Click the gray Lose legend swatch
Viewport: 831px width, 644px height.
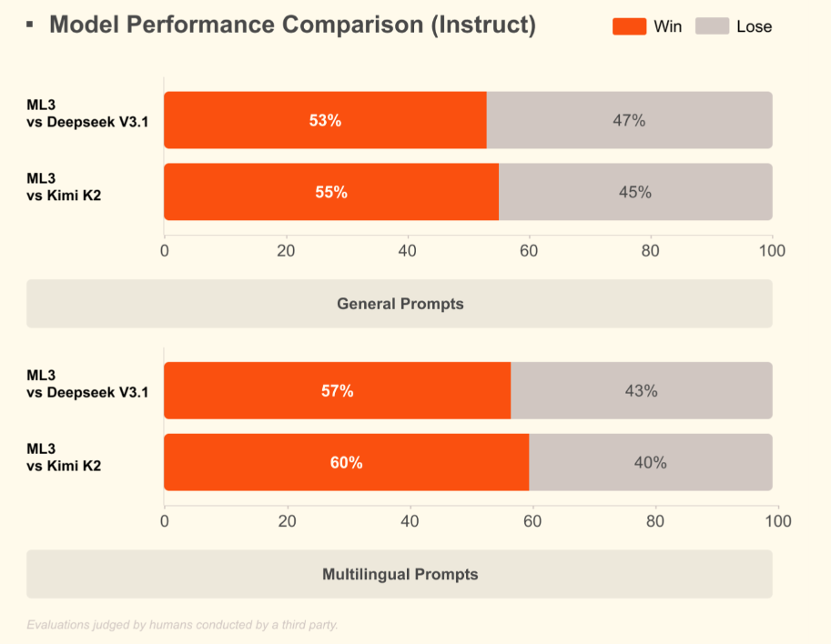click(x=711, y=26)
